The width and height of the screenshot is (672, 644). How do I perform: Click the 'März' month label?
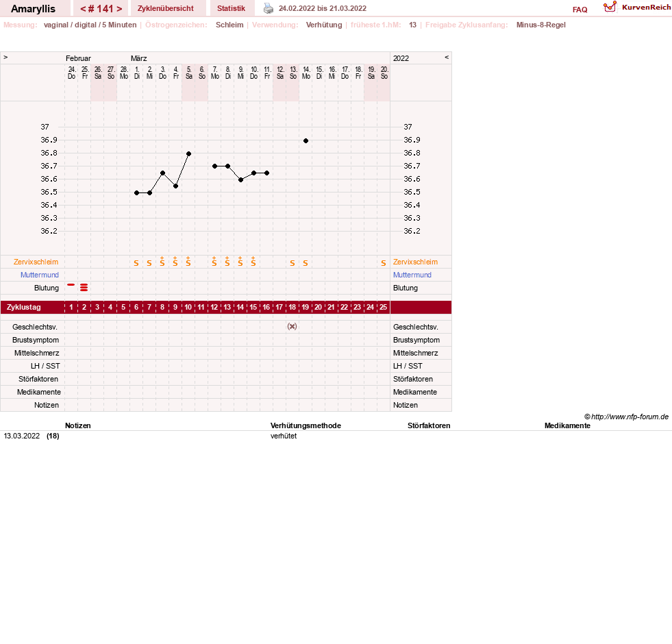(x=139, y=58)
